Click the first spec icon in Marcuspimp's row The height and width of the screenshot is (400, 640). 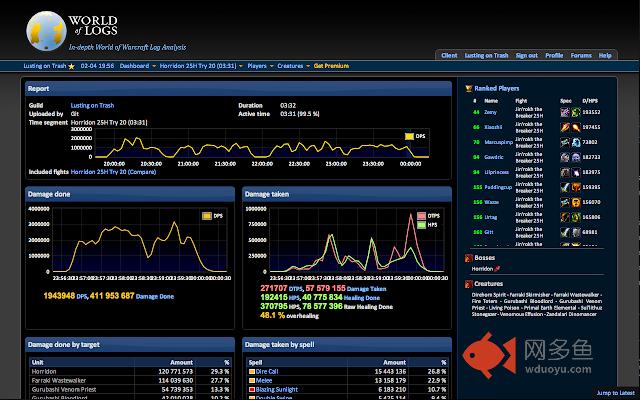pyautogui.click(x=565, y=142)
